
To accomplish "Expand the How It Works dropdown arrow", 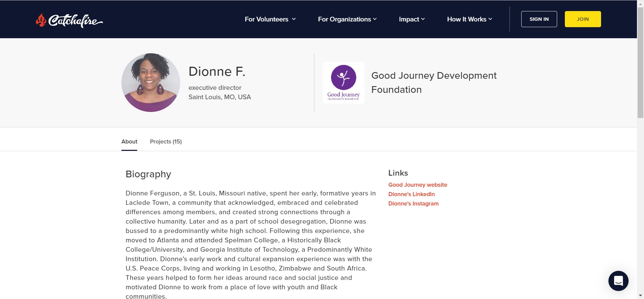I will coord(490,19).
